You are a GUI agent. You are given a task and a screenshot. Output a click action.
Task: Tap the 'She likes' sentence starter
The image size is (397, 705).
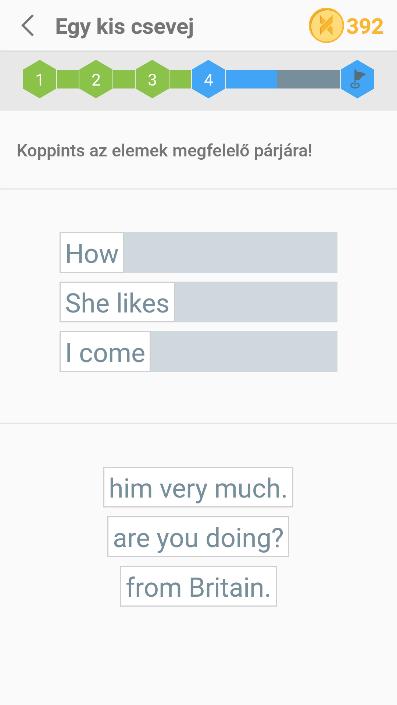click(117, 302)
